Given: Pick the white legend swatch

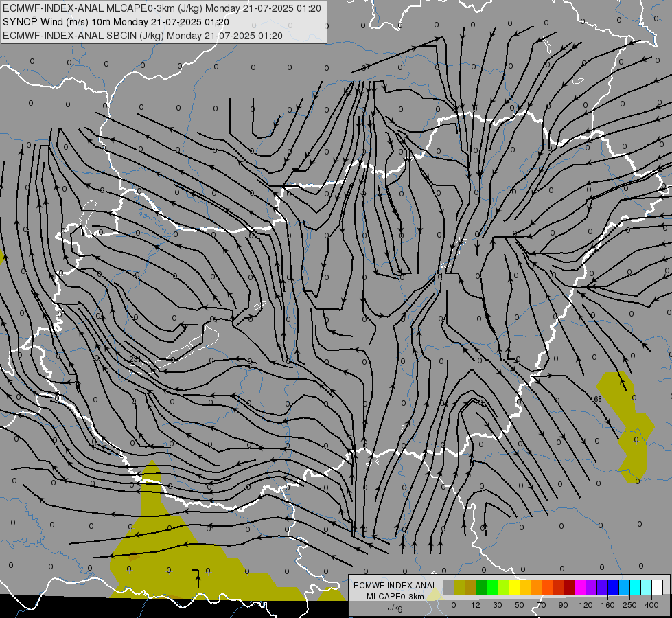Looking at the screenshot, I should click(x=658, y=587).
